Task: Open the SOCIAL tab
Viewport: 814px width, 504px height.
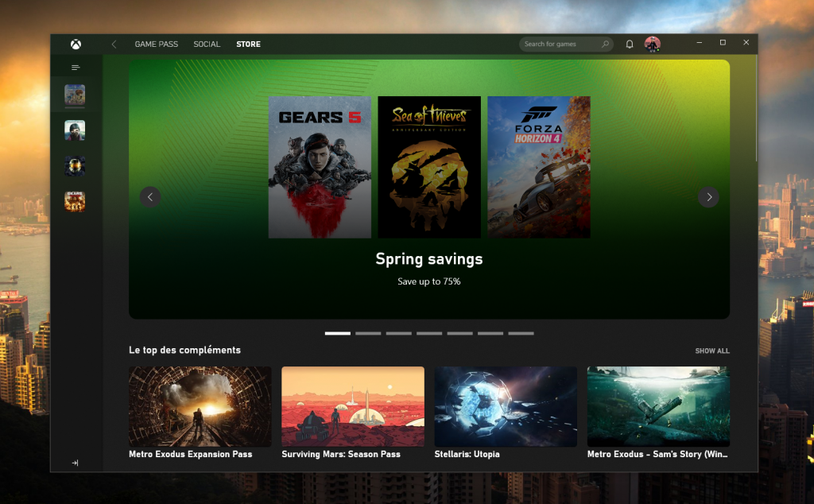Action: [x=207, y=44]
